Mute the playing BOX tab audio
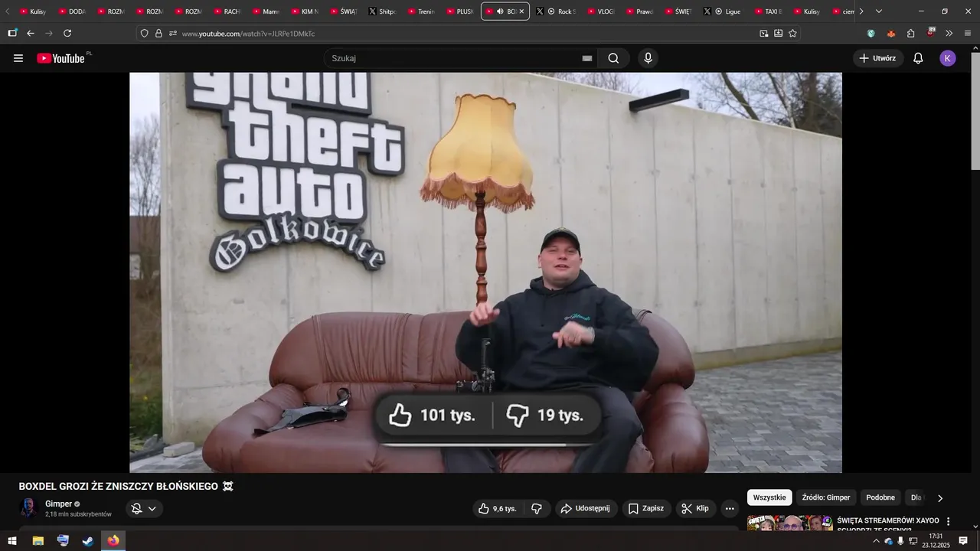Viewport: 980px width, 551px height. tap(500, 11)
